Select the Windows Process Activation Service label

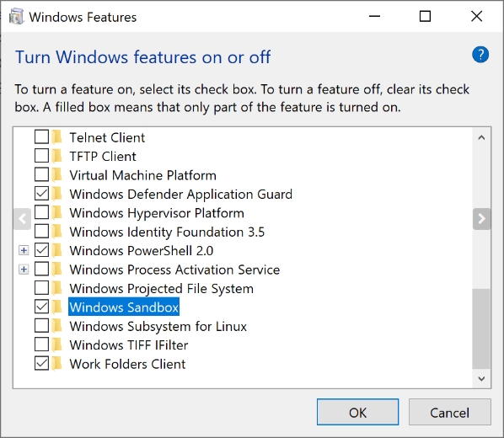(174, 270)
